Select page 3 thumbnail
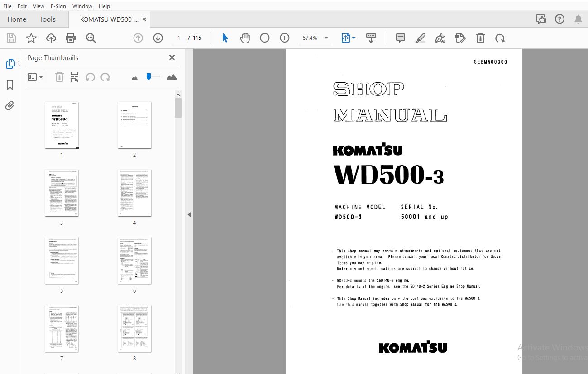Viewport: 588px width, 374px height. [x=62, y=193]
